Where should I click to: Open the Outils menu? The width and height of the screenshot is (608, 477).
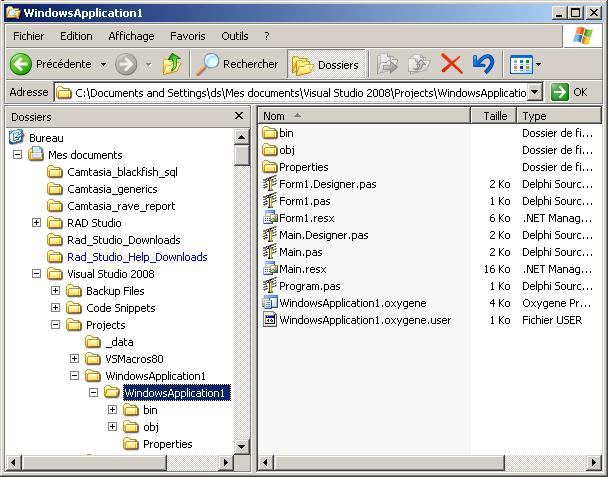[x=235, y=36]
